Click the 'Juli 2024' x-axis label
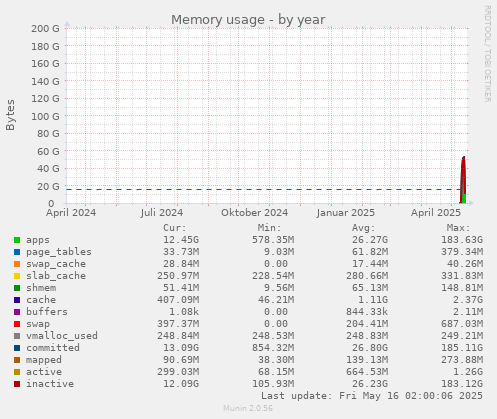 tap(162, 213)
